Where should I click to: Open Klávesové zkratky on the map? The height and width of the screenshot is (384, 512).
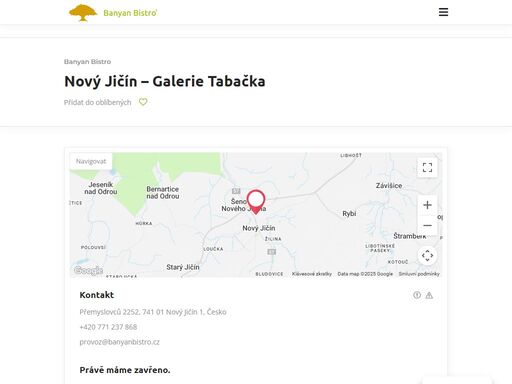312,274
